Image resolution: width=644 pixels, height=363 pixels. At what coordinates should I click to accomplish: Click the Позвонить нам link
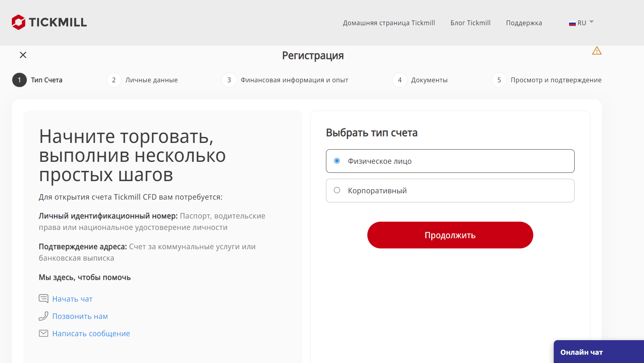(x=80, y=316)
